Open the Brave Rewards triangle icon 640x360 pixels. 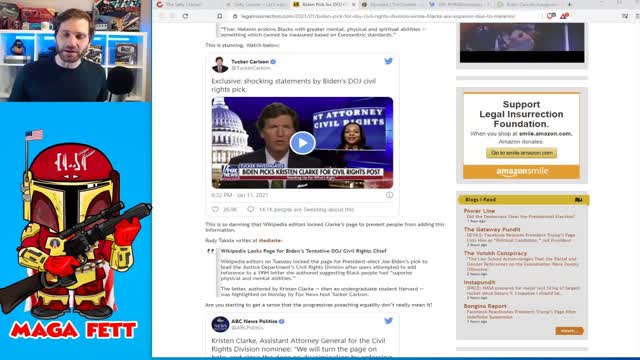pyautogui.click(x=564, y=16)
